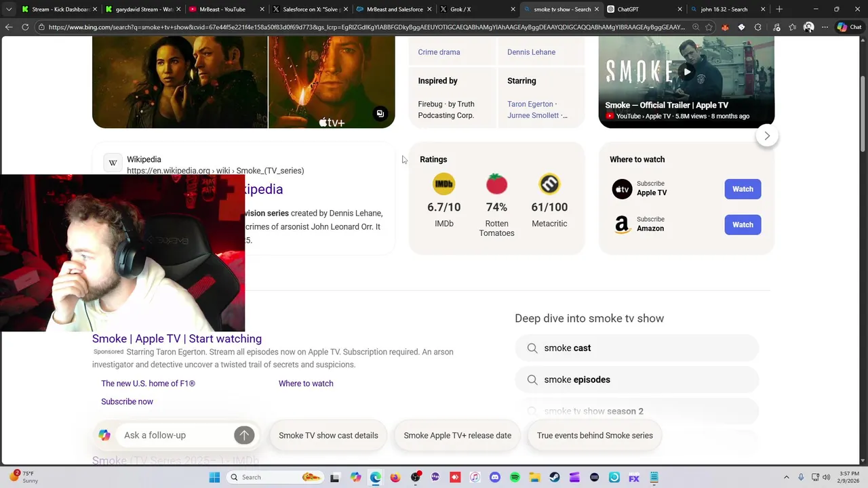Switch to the Stream - Kick Dashboard tab
Screen dimensions: 868x488
(x=60, y=9)
